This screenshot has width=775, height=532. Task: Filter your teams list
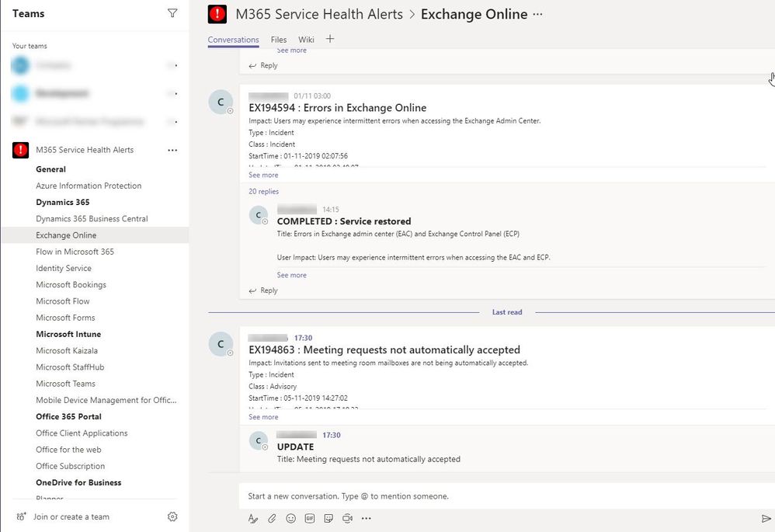[172, 13]
